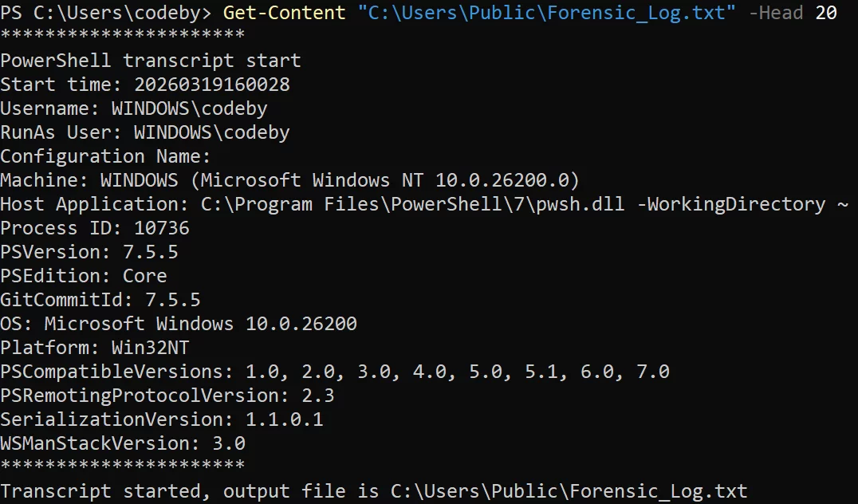Screen dimensions: 858x504
Task: Click the PSVersion: 7.5.5 line
Action: [89, 252]
